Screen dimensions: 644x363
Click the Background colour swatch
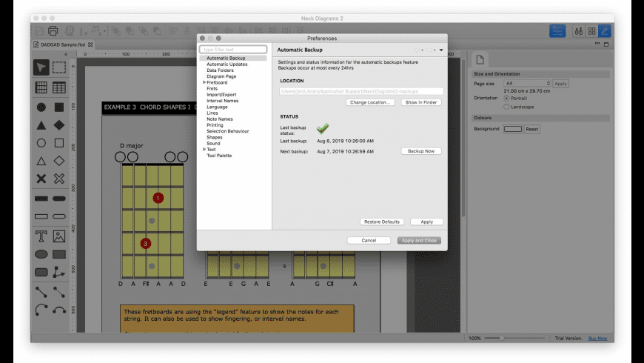click(512, 129)
